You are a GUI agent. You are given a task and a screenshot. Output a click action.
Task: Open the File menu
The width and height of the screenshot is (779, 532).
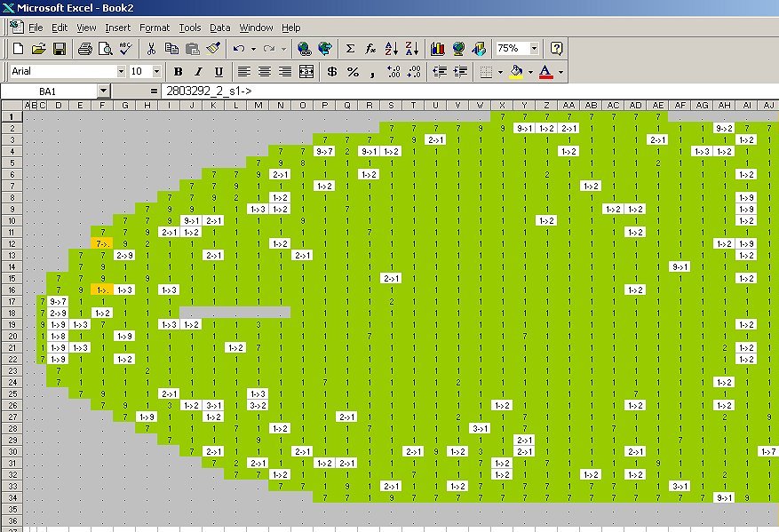click(x=36, y=28)
